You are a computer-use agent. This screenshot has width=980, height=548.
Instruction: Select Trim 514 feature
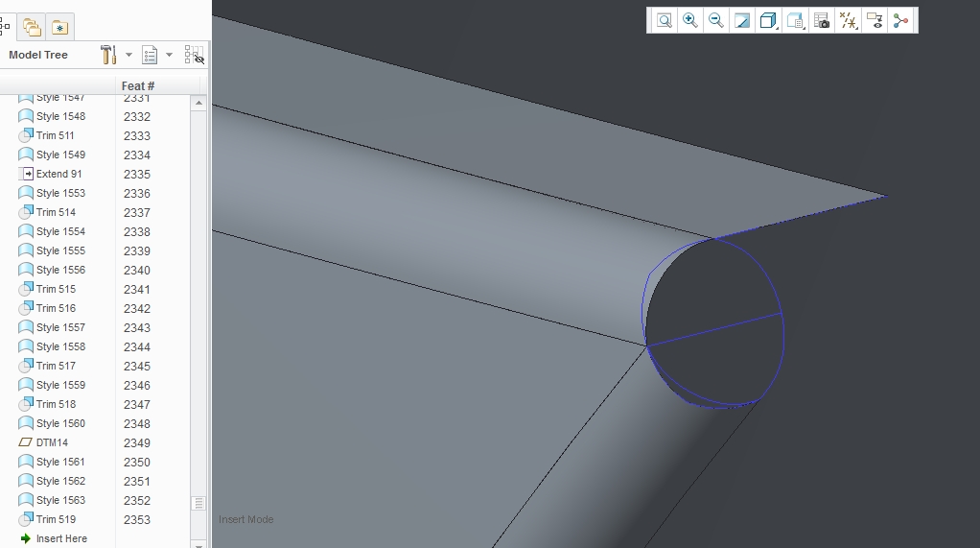[x=56, y=212]
